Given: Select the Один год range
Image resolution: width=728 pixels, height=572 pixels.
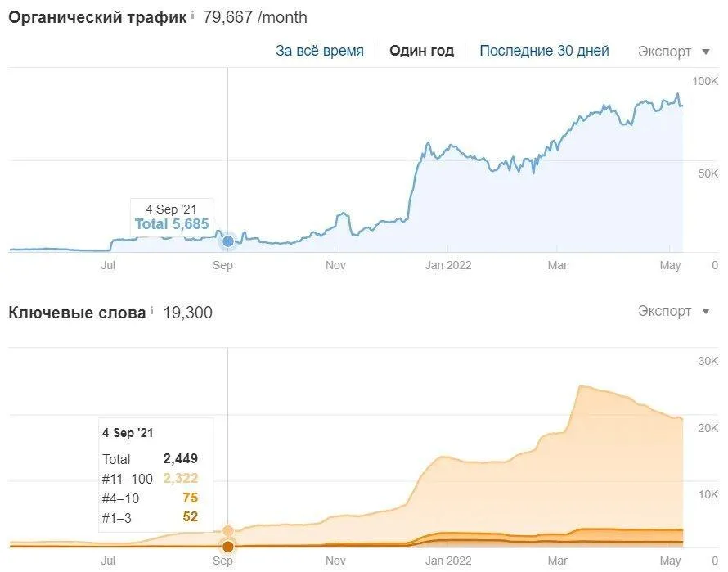Looking at the screenshot, I should point(421,51).
